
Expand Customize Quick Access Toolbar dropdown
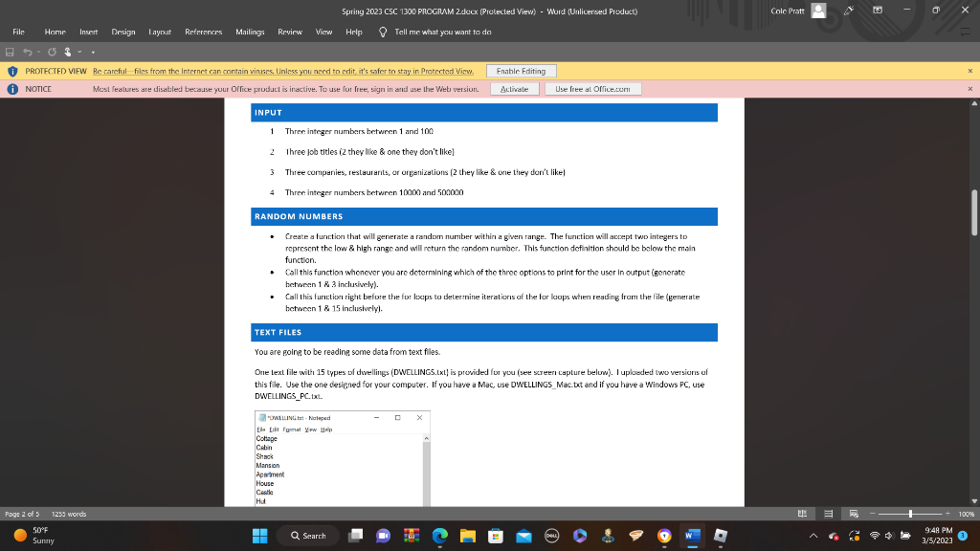point(93,53)
